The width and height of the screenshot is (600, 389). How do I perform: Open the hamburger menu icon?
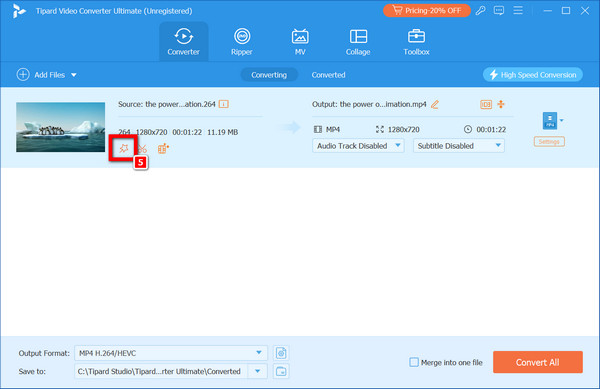pos(518,10)
